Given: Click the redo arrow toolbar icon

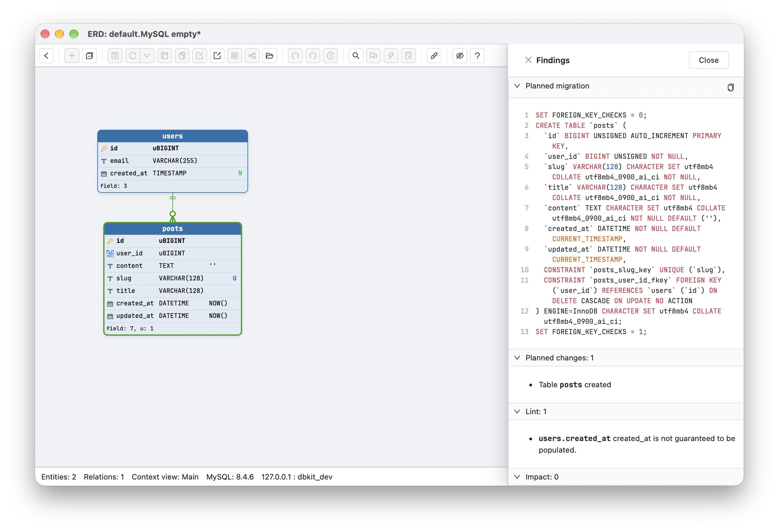Looking at the screenshot, I should (x=313, y=56).
